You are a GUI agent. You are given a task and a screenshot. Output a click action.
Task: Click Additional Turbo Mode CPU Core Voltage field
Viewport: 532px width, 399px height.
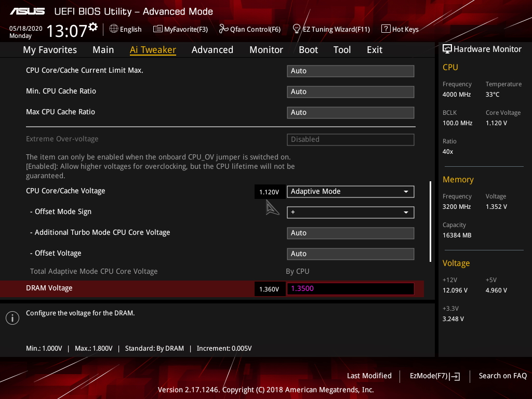351,233
